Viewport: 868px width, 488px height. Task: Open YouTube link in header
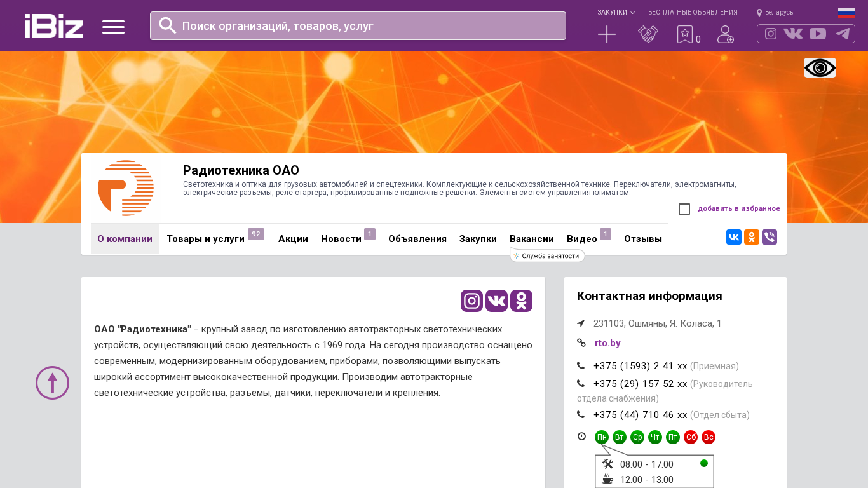(818, 34)
